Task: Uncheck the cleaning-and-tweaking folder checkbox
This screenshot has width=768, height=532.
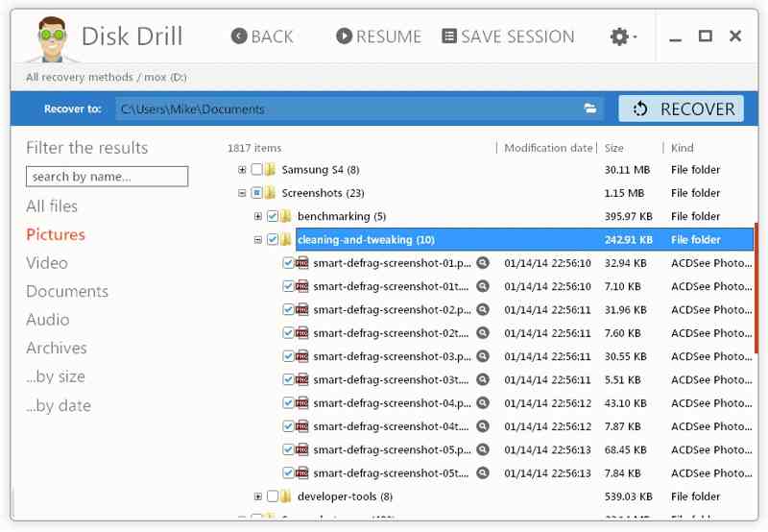Action: point(273,239)
